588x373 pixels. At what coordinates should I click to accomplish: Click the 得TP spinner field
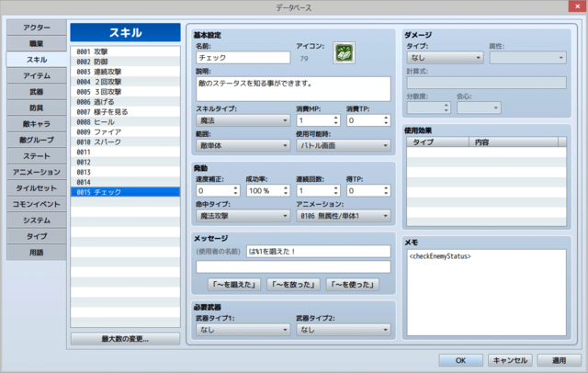368,191
